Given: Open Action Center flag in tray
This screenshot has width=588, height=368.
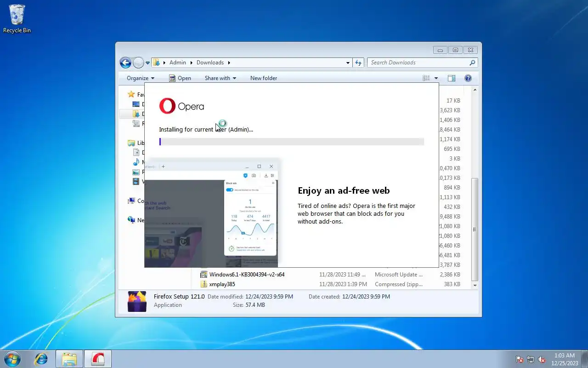Looking at the screenshot, I should click(x=520, y=359).
